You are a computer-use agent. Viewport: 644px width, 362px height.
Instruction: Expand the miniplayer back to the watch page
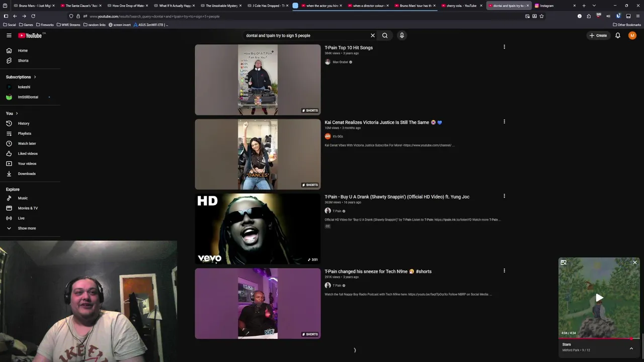(563, 262)
